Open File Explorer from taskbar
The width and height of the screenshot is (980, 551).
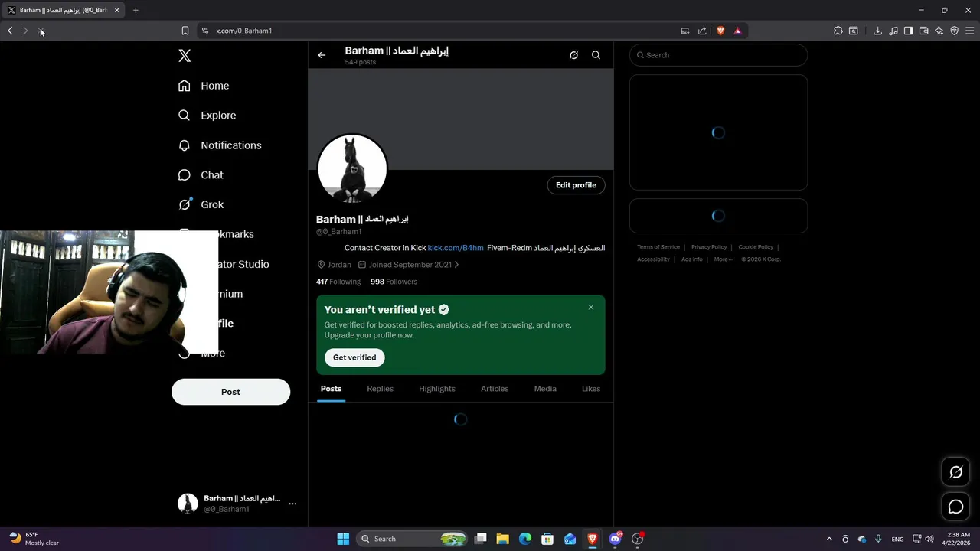coord(502,539)
